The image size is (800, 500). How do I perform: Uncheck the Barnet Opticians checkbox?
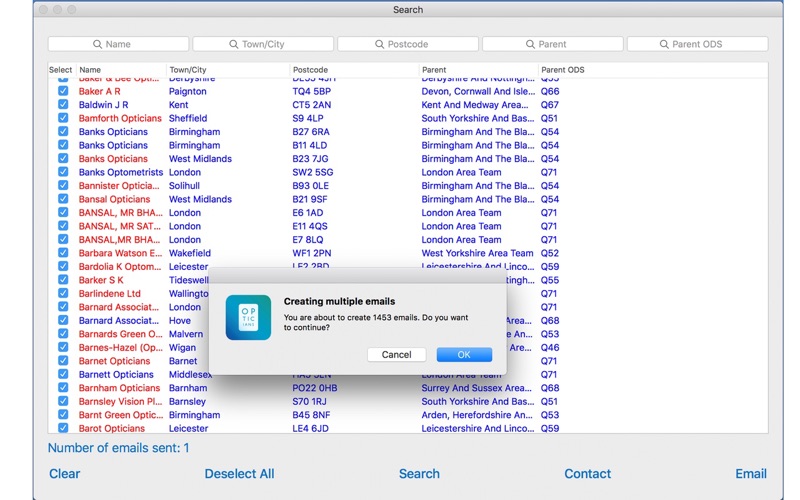click(63, 360)
